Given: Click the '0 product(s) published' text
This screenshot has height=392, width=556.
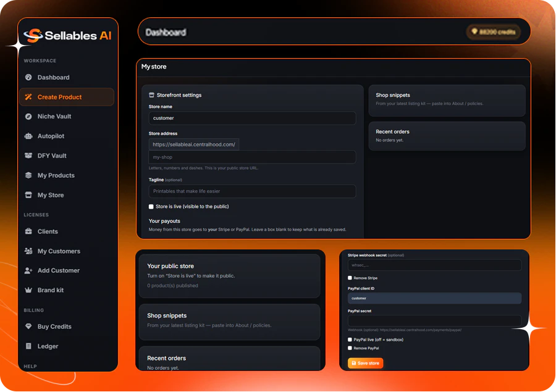Looking at the screenshot, I should coord(172,286).
